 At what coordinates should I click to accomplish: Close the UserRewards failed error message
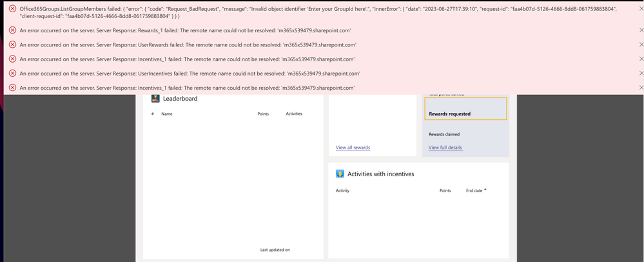click(x=641, y=45)
